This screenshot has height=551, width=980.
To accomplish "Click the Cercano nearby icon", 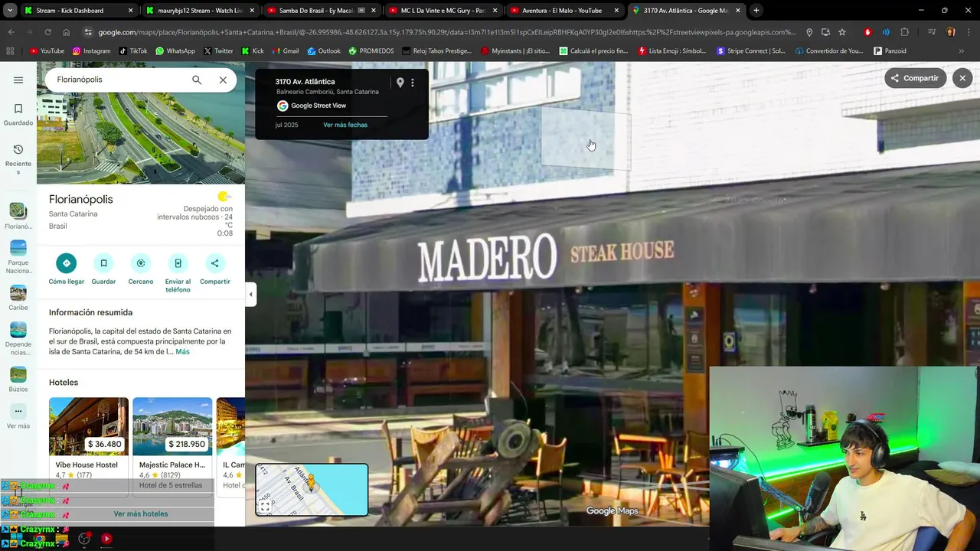I will (x=141, y=263).
